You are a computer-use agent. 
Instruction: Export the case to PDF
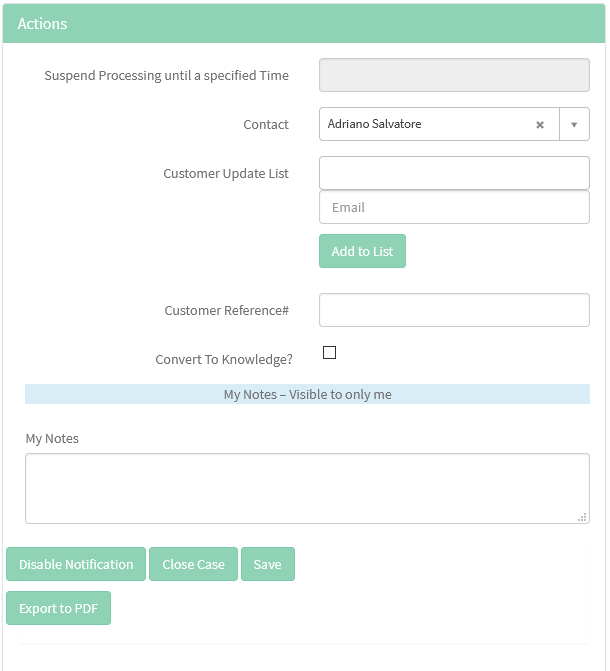pyautogui.click(x=58, y=608)
